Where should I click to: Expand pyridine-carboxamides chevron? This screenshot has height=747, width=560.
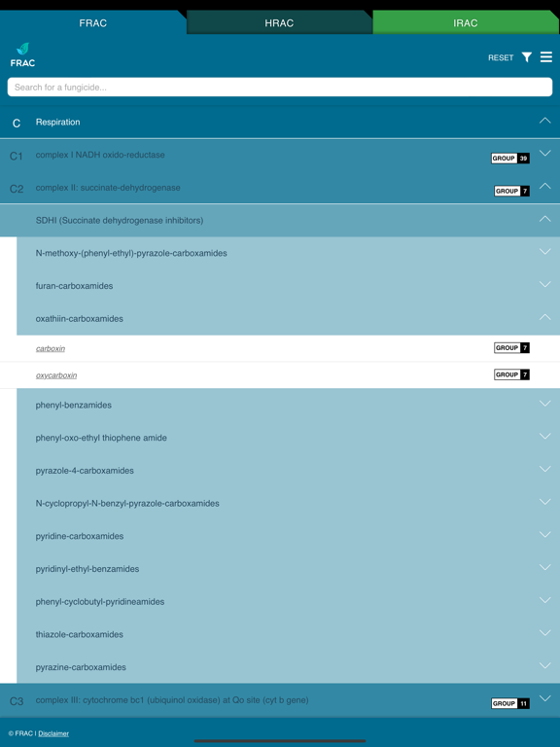[544, 535]
